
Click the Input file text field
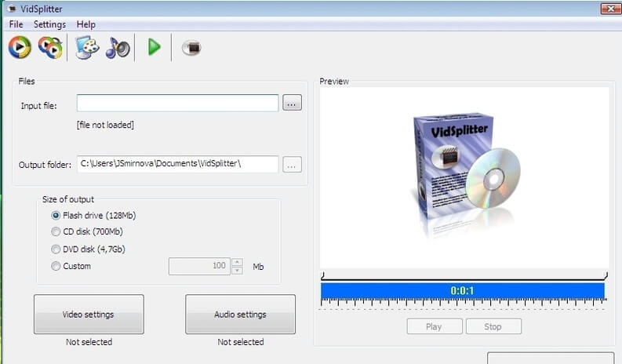[177, 104]
